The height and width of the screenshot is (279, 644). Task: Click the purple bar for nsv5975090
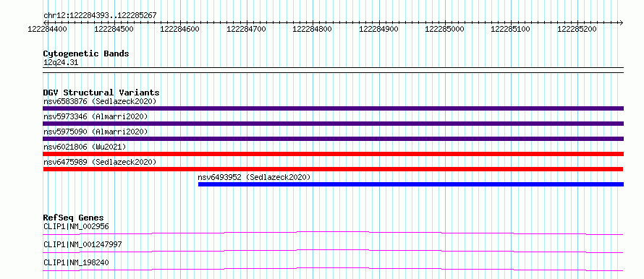pyautogui.click(x=333, y=139)
